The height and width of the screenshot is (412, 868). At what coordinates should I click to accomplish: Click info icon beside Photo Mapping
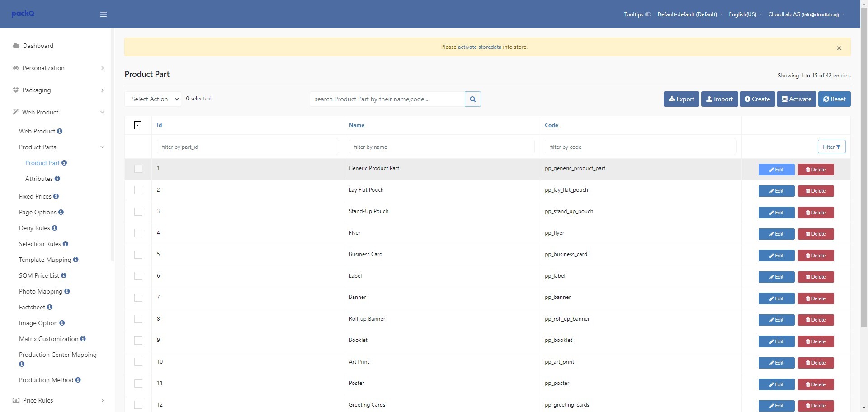click(67, 291)
